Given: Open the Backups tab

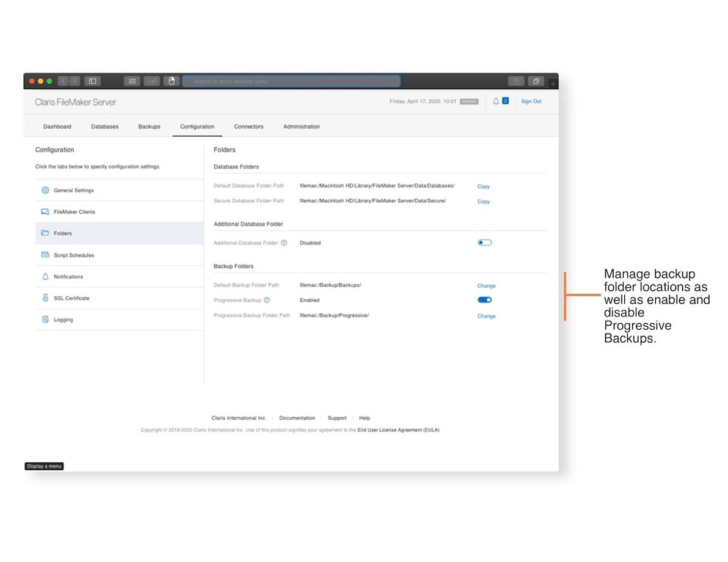Looking at the screenshot, I should point(149,126).
